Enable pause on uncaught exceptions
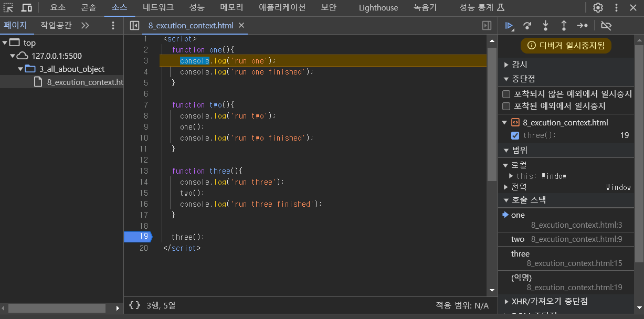 506,94
